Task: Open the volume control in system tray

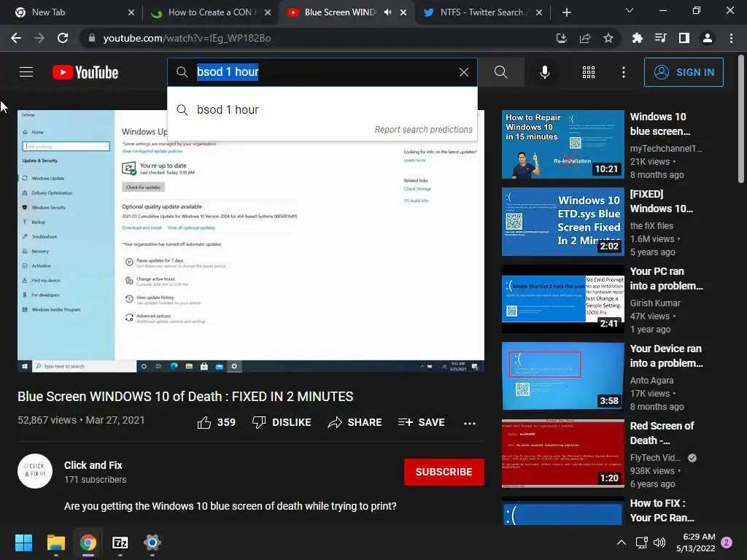Action: (659, 542)
